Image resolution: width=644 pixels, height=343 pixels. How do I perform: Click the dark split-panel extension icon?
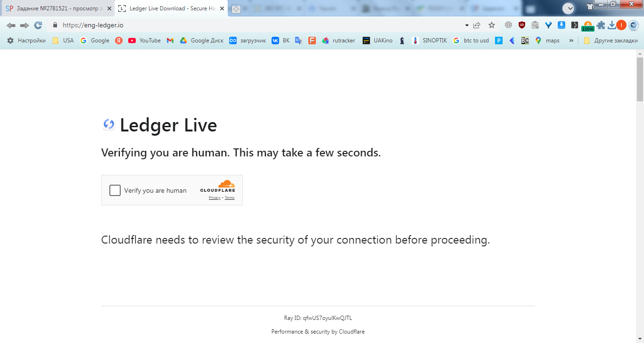tap(574, 25)
